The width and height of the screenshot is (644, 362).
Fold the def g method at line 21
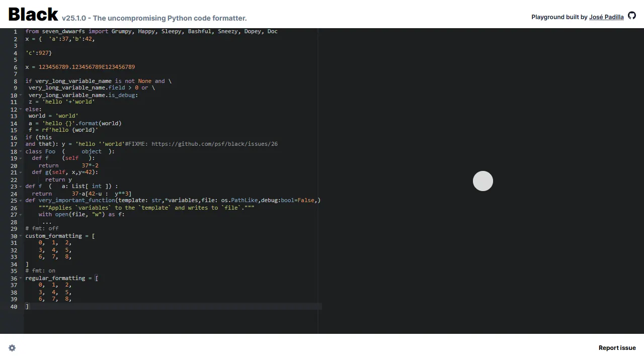pos(21,172)
